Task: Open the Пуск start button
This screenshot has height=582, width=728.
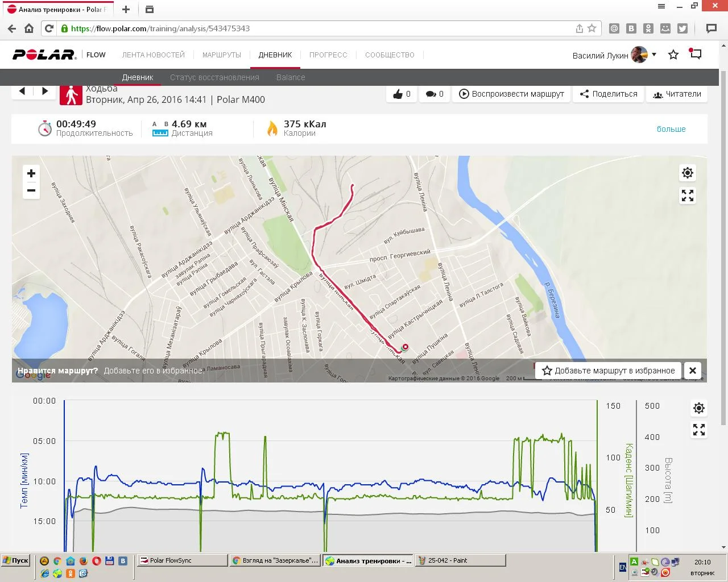Action: point(16,560)
